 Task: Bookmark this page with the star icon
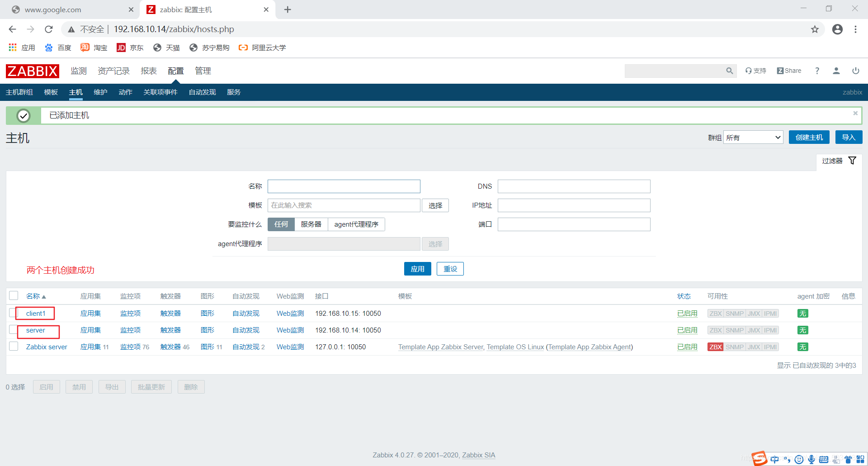tap(815, 29)
